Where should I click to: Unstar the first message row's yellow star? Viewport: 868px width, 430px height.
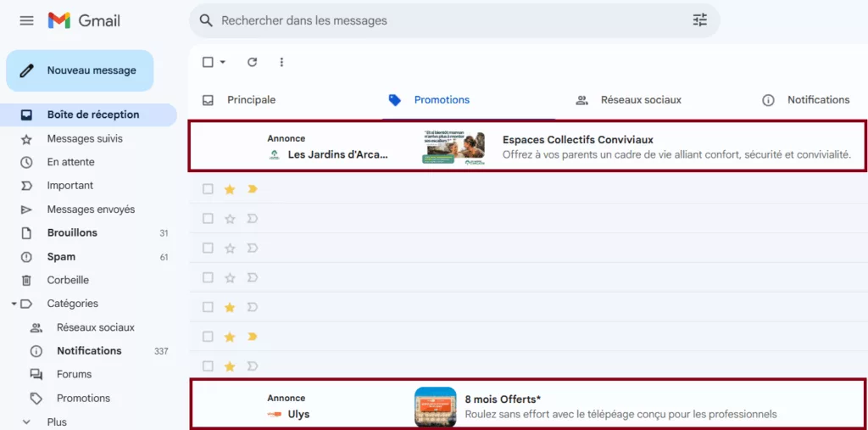point(230,189)
